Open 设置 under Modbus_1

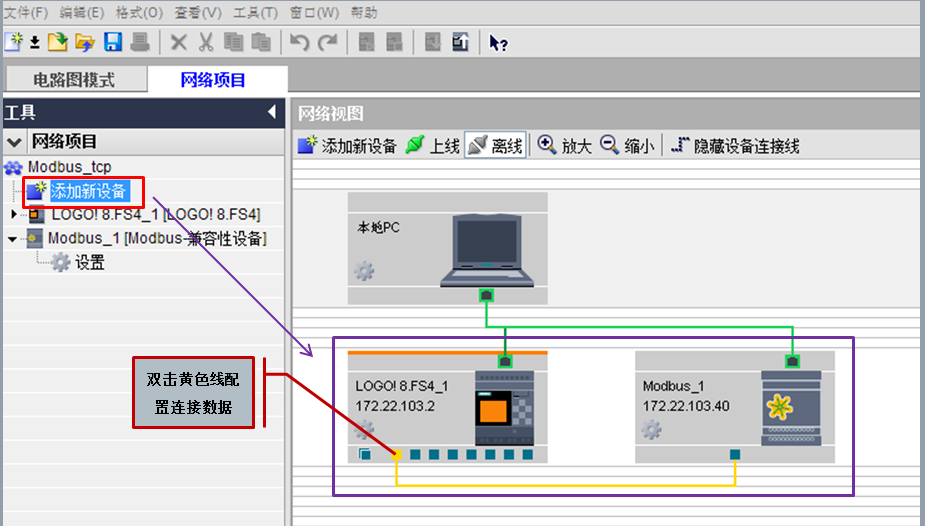coord(90,262)
